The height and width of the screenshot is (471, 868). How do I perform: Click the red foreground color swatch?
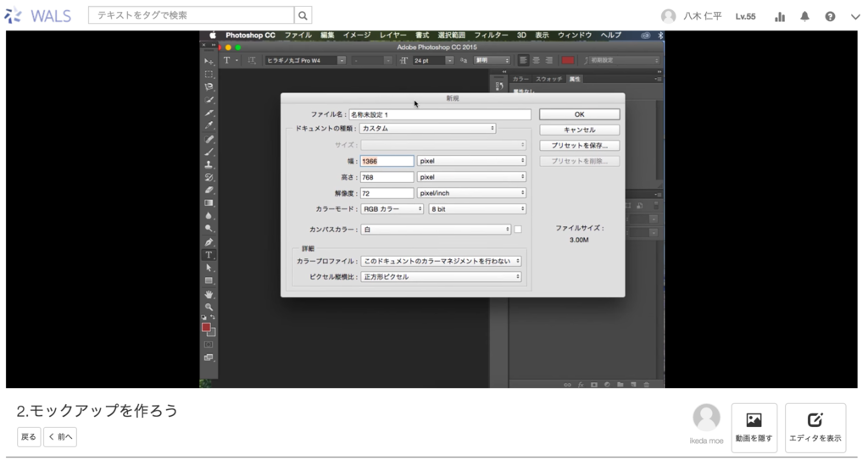tap(206, 327)
